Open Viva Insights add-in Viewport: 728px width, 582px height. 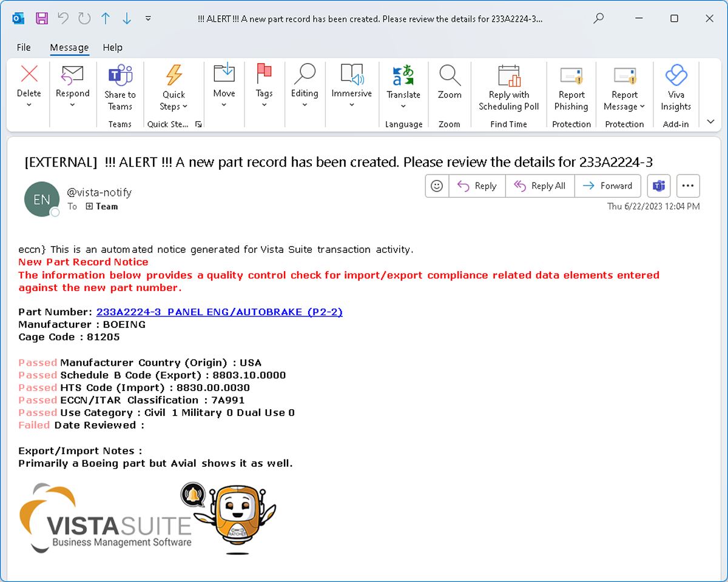point(676,87)
